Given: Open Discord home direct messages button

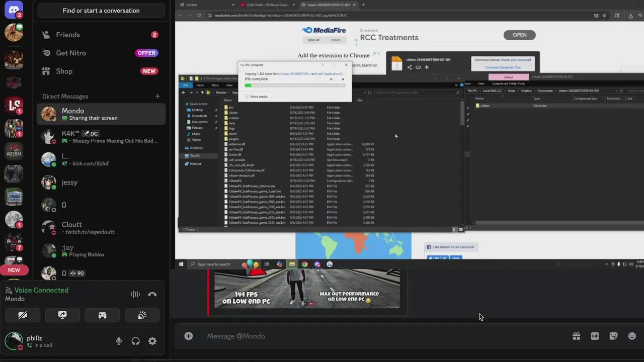Looking at the screenshot, I should (x=14, y=10).
